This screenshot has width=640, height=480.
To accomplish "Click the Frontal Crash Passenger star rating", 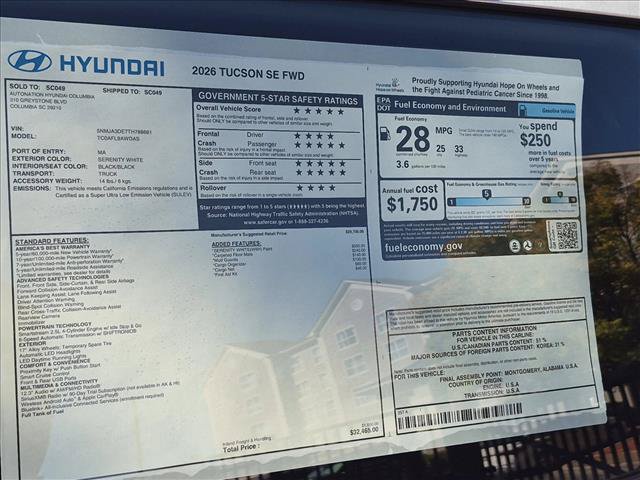I will tap(320, 145).
